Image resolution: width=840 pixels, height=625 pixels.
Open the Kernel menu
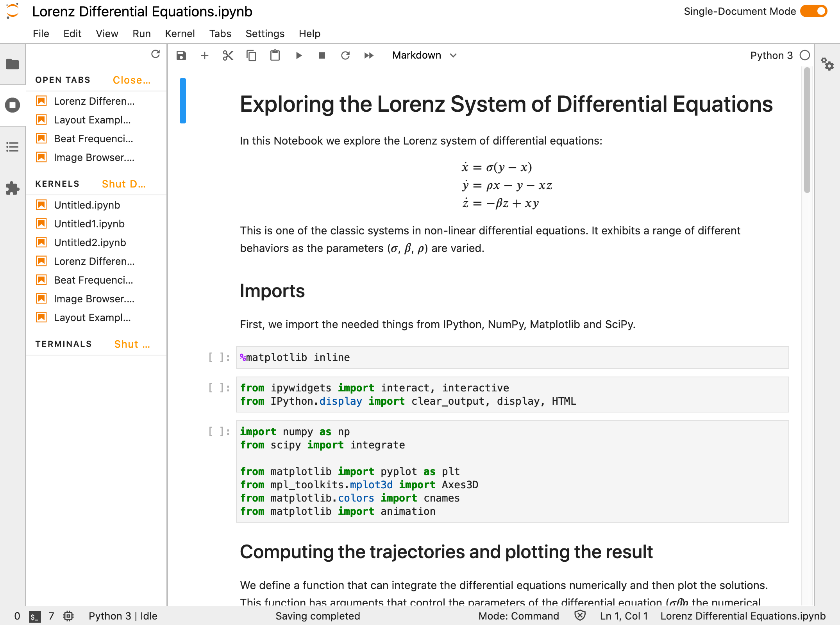pos(180,34)
